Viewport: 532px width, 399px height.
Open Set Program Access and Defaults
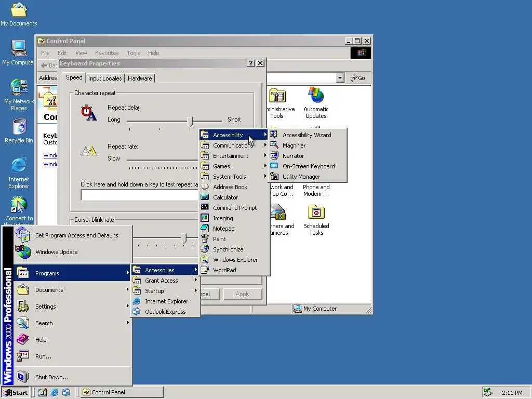pyautogui.click(x=73, y=235)
